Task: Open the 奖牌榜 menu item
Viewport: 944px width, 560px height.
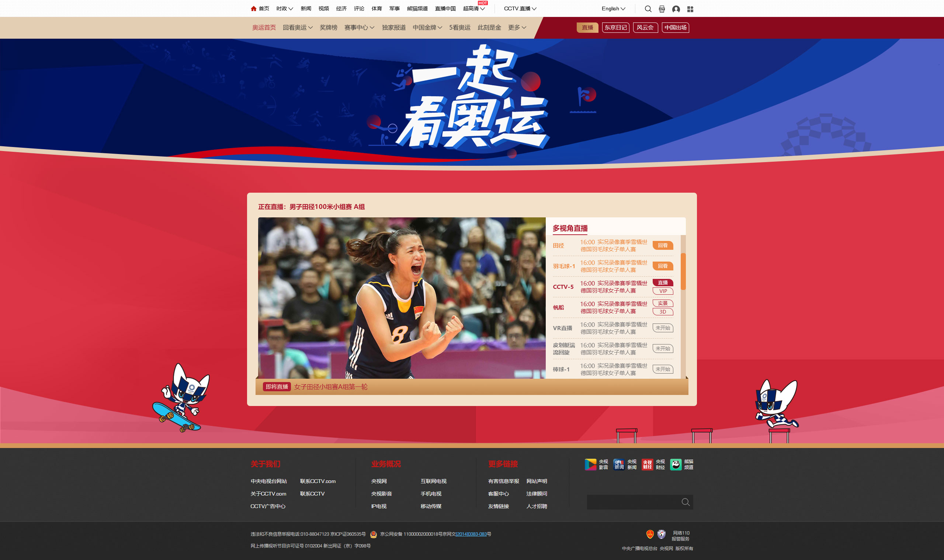Action: click(x=328, y=28)
